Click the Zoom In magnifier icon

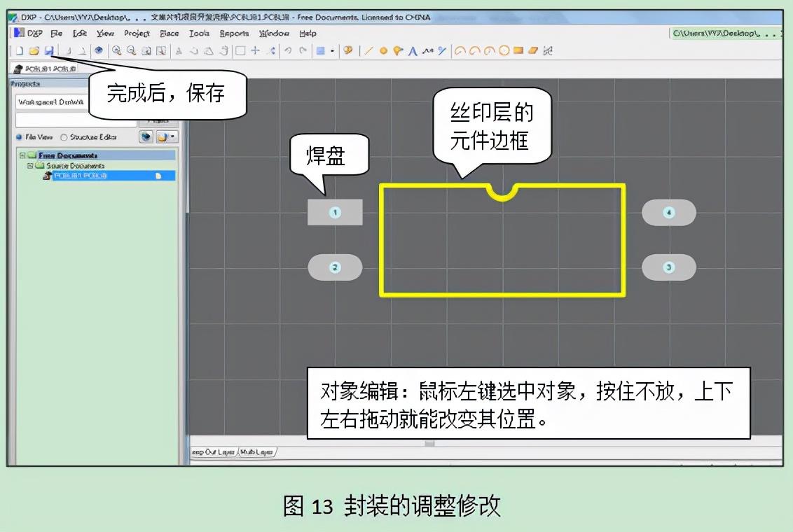click(x=116, y=50)
